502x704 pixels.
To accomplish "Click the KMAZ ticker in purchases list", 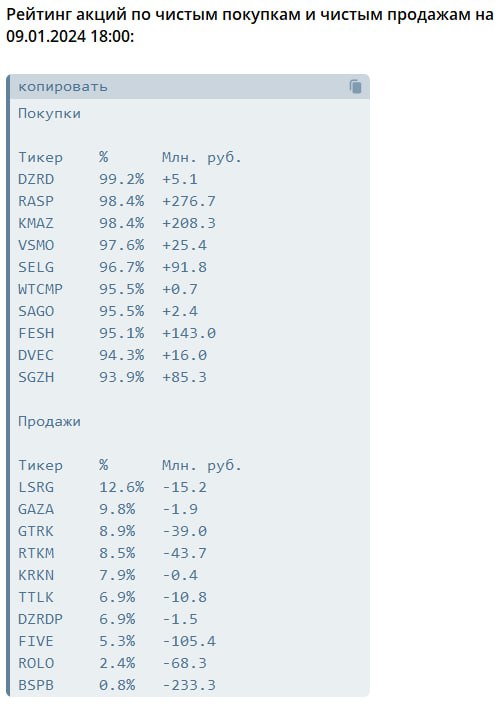I will point(36,223).
